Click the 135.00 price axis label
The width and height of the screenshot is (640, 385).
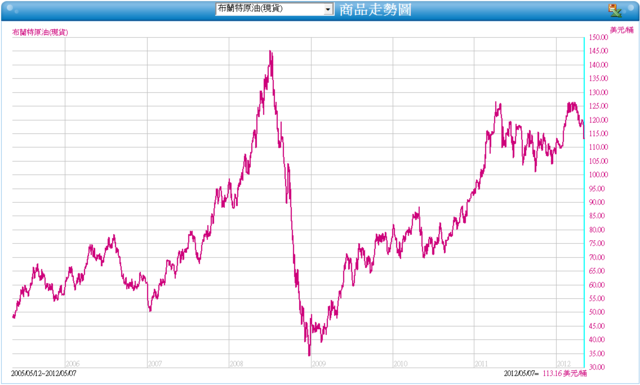pyautogui.click(x=598, y=78)
